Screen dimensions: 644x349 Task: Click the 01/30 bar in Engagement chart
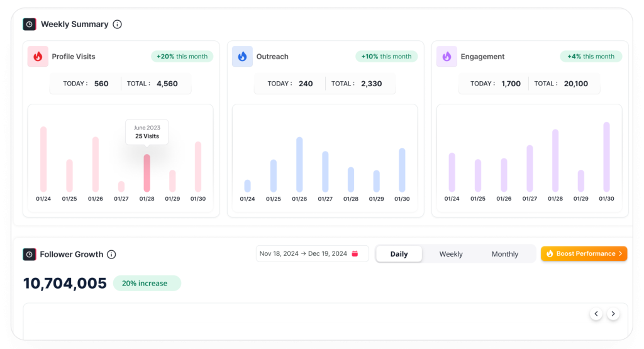[606, 157]
